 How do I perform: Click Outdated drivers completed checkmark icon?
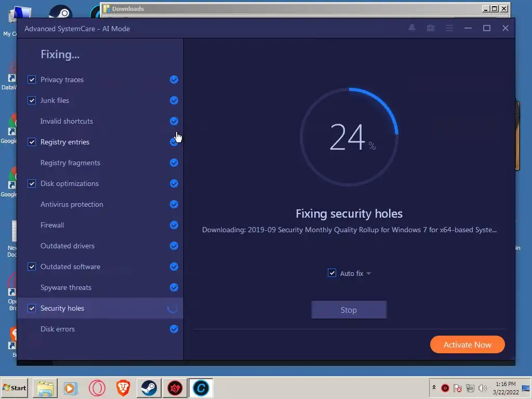coord(174,246)
